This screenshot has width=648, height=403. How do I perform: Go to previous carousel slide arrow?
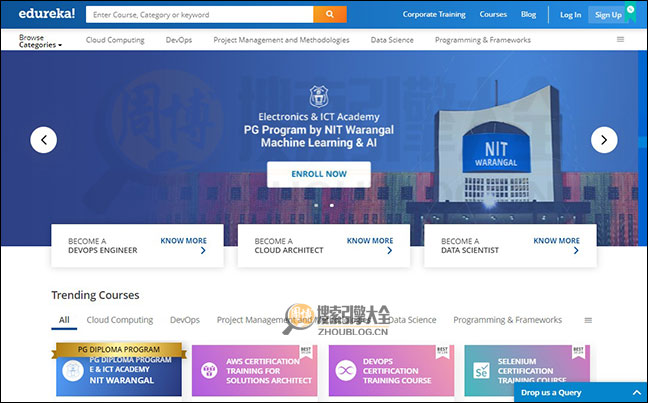coord(43,140)
